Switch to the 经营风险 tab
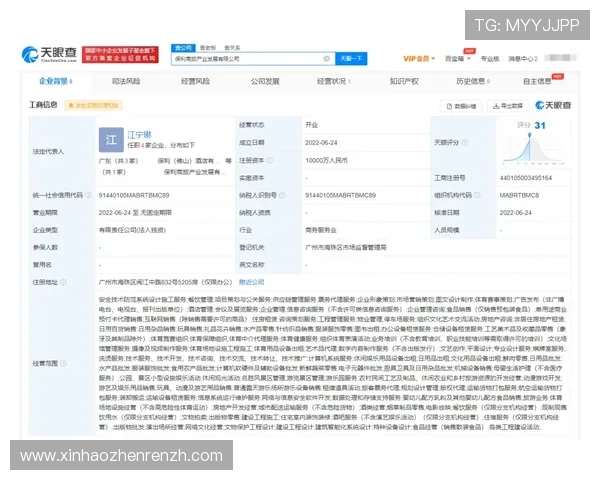The width and height of the screenshot is (600, 480). 195,81
